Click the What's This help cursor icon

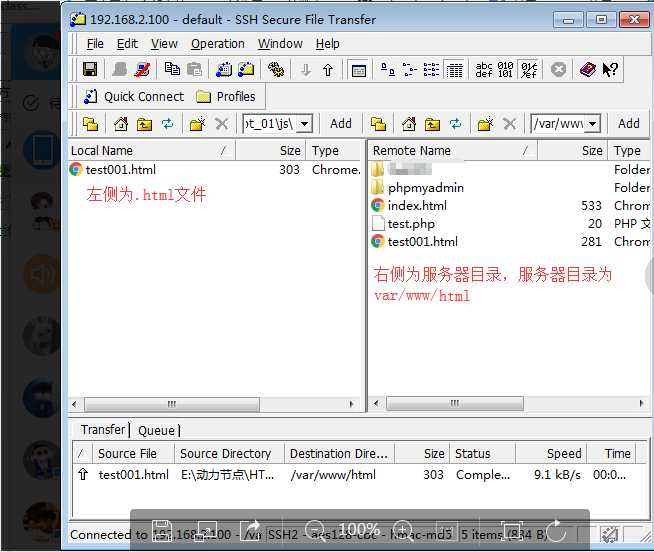coord(610,69)
